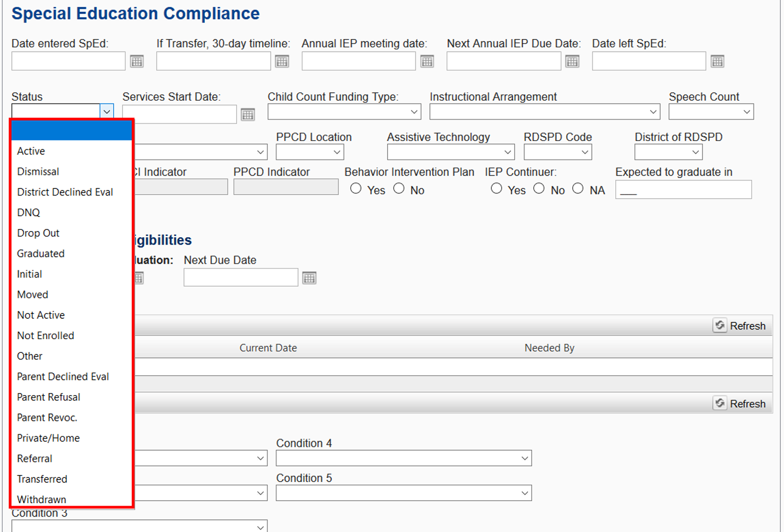Choose Parent Revoc. status
Viewport: 784px width, 532px height.
click(72, 418)
